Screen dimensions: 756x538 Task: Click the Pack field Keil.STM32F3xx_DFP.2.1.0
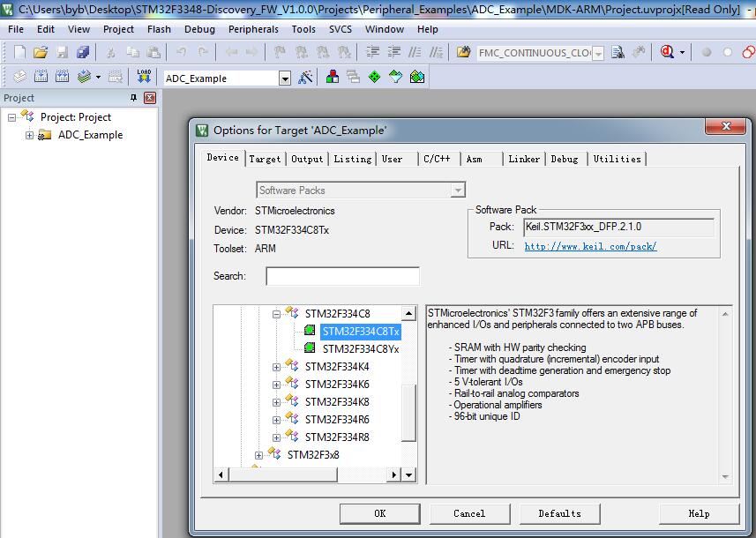click(x=618, y=227)
